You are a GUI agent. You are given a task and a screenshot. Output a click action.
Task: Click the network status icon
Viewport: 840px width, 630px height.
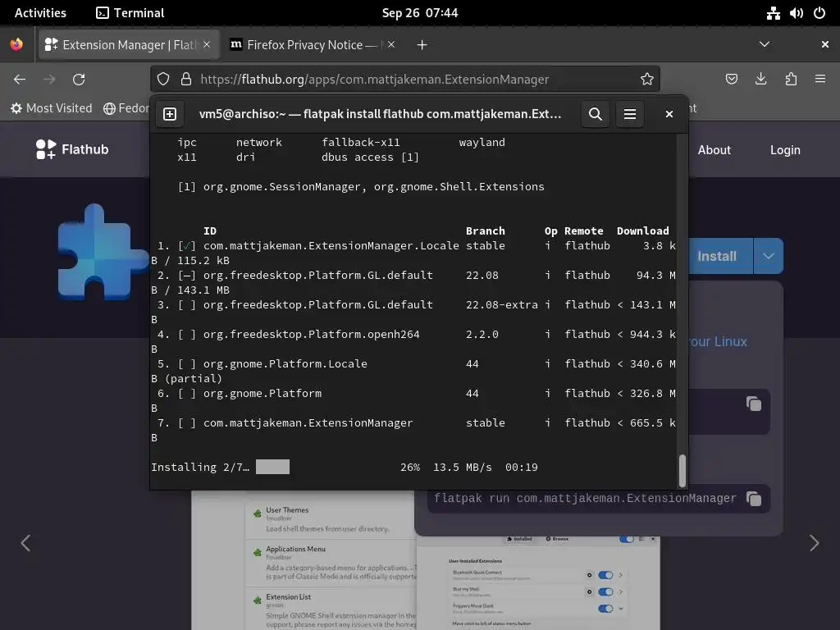[x=773, y=13]
